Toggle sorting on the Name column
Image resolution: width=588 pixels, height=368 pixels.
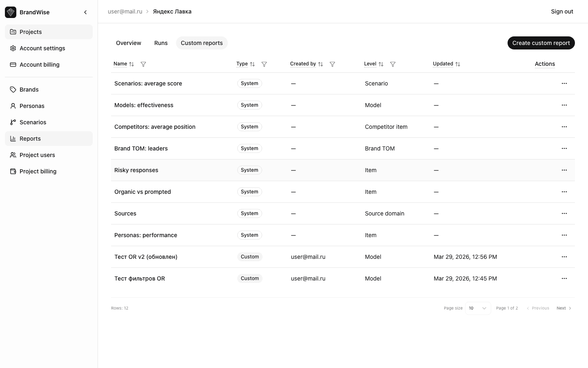pos(132,64)
